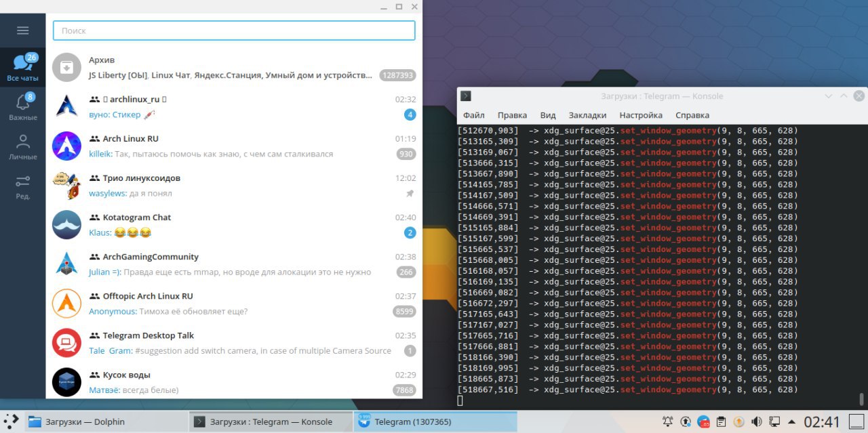Click the unread badge 266 on ArchGamingCommunity

pyautogui.click(x=406, y=272)
